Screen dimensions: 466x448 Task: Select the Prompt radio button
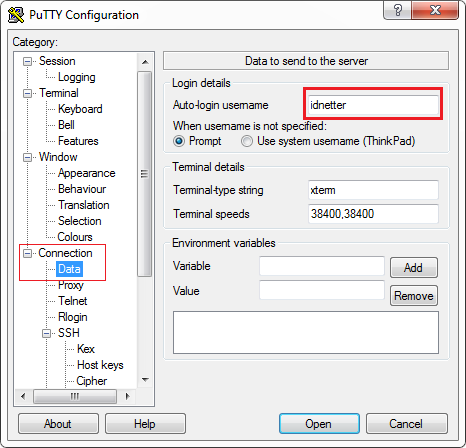click(x=179, y=141)
